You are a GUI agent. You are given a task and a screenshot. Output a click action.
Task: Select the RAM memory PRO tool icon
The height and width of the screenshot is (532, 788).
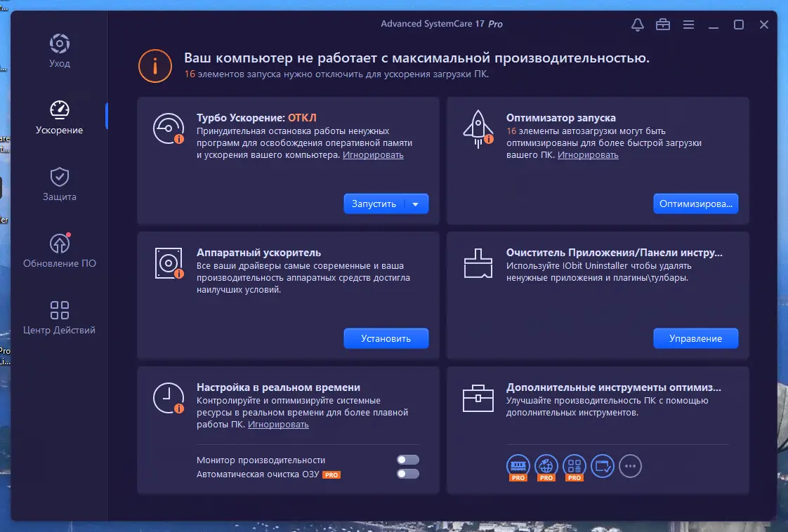click(518, 465)
